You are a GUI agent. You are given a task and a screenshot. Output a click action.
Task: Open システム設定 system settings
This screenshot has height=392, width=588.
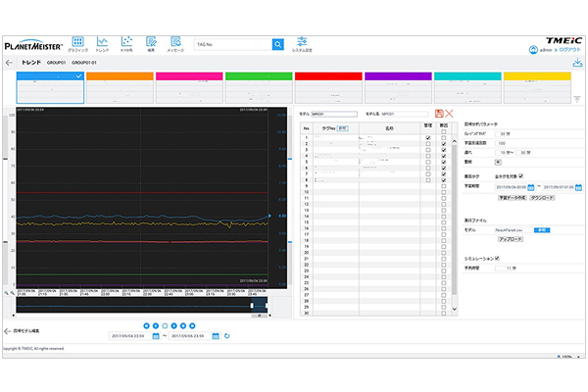304,43
